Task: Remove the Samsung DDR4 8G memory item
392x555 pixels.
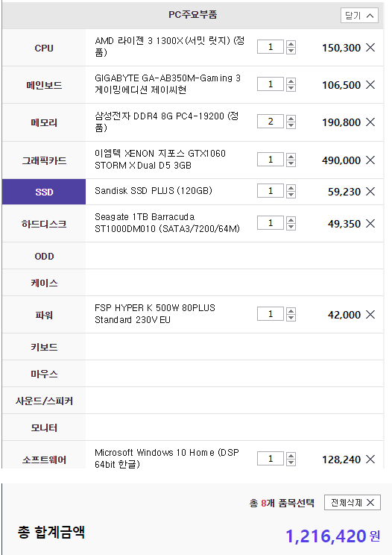Action: coord(370,122)
